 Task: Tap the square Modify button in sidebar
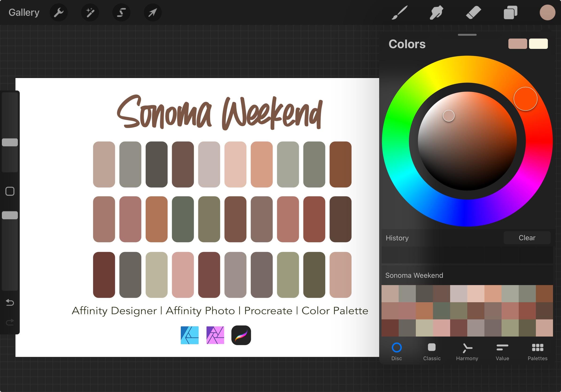pyautogui.click(x=10, y=191)
